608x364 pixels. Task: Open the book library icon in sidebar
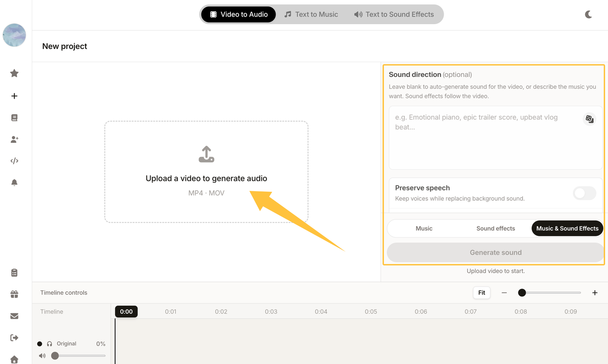tap(14, 118)
